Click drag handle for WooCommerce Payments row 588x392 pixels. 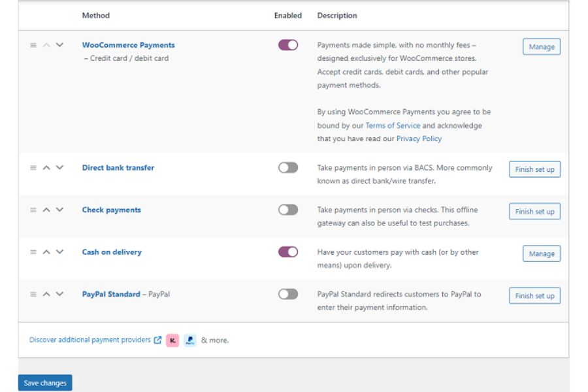(33, 45)
